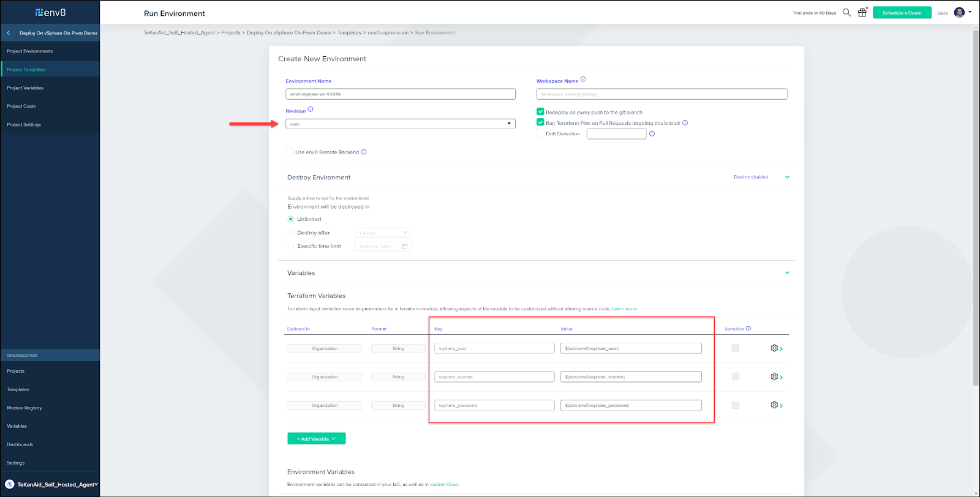Open the custom flows link
Screen dimensions: 980x497
coord(445,485)
